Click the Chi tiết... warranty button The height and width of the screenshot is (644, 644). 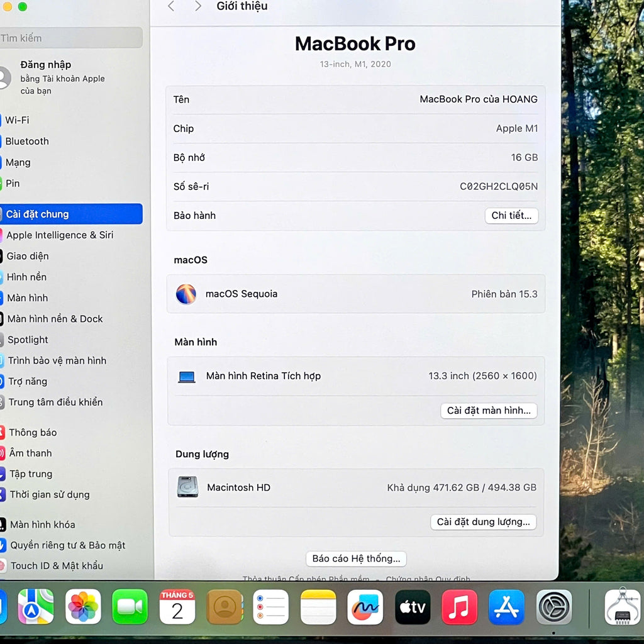pyautogui.click(x=511, y=216)
